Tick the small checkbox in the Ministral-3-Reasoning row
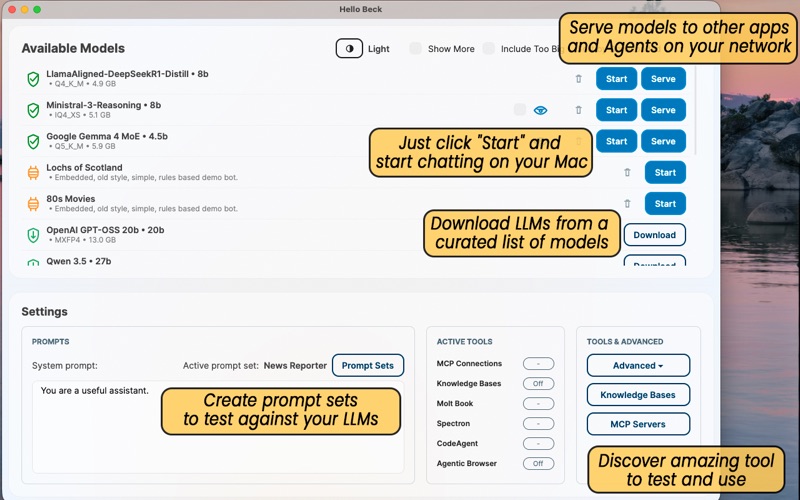 click(x=520, y=110)
